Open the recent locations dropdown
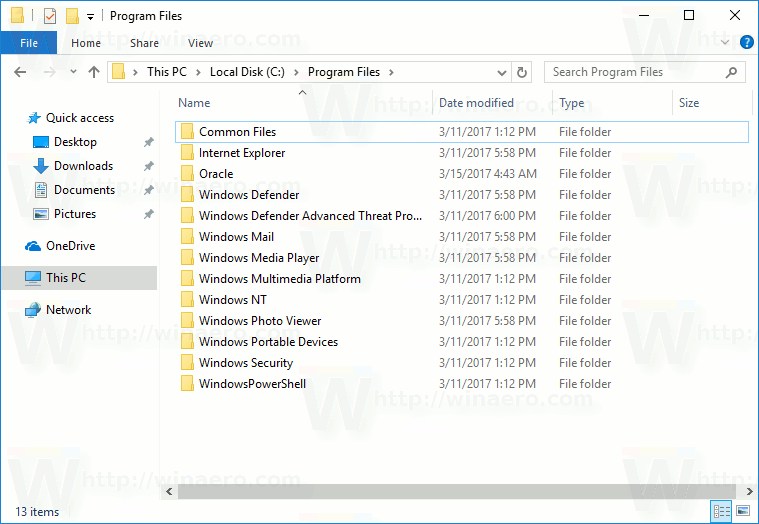The image size is (759, 524). coord(73,72)
